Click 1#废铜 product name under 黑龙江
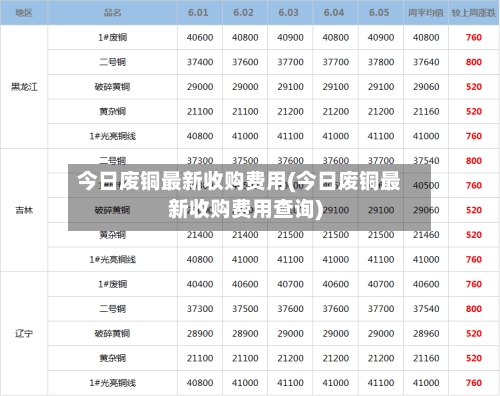The height and width of the screenshot is (396, 500). pos(112,37)
